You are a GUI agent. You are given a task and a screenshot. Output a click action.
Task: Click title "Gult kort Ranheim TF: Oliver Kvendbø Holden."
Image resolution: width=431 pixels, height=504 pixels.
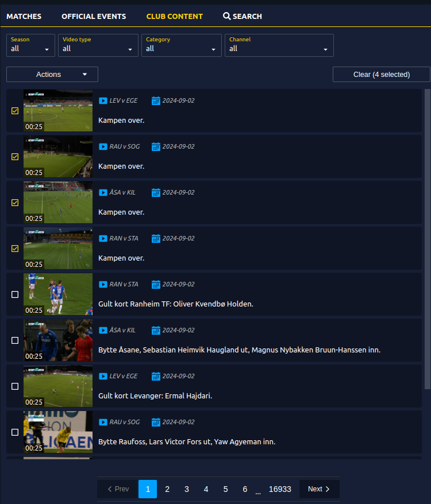point(176,304)
